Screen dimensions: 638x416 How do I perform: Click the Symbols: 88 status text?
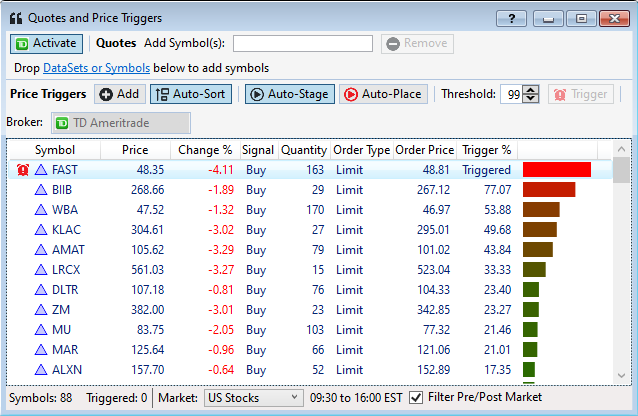coord(40,398)
